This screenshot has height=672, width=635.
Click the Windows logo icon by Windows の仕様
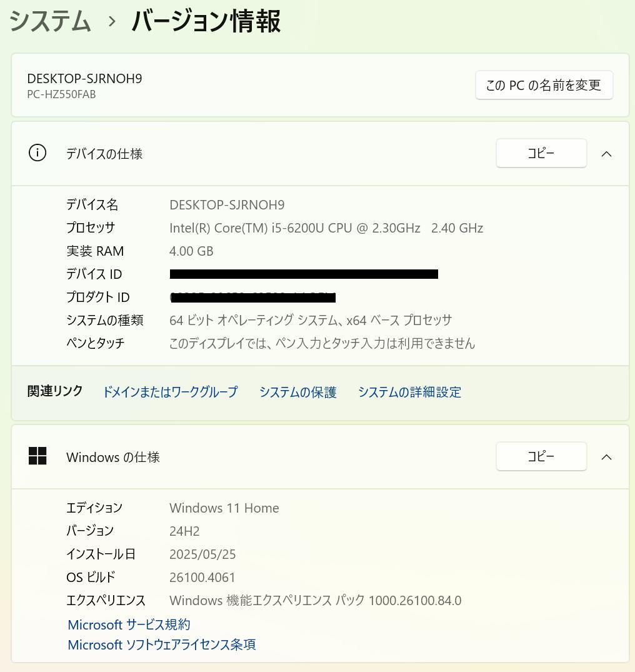[37, 456]
